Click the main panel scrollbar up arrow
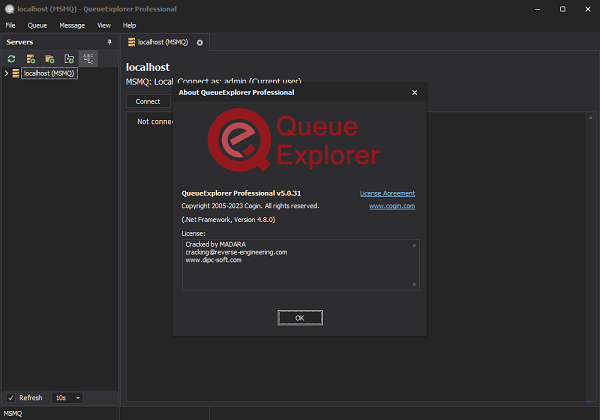Image resolution: width=600 pixels, height=420 pixels. pos(590,118)
